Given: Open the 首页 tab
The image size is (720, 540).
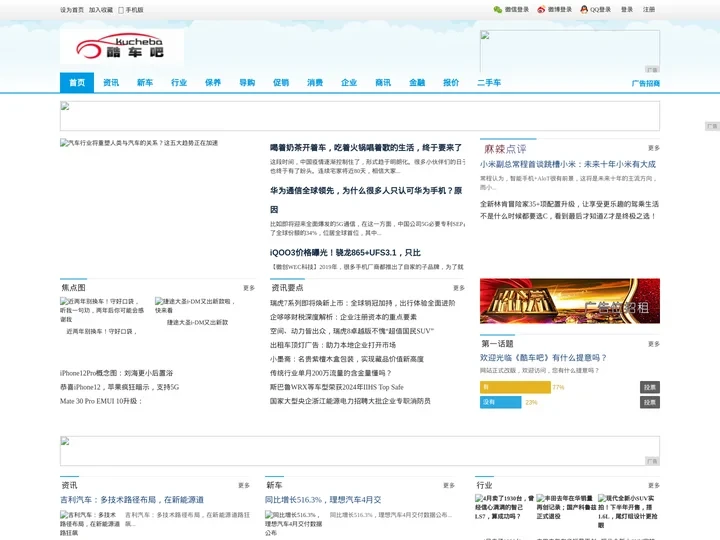Looking at the screenshot, I should click(77, 83).
